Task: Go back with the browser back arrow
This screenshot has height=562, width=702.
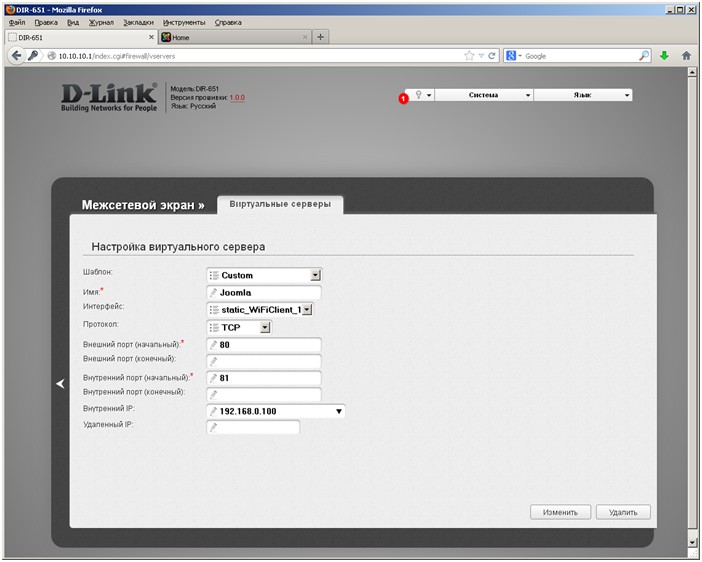Action: [x=16, y=56]
